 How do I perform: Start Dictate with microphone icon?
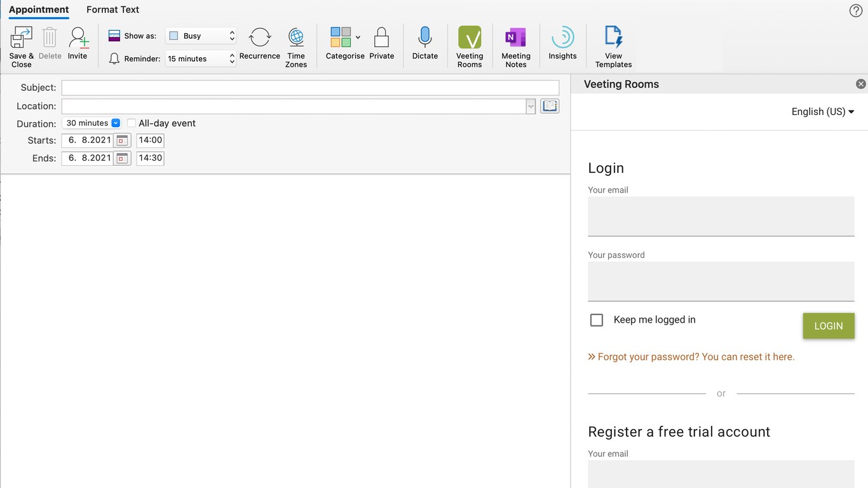tap(425, 37)
